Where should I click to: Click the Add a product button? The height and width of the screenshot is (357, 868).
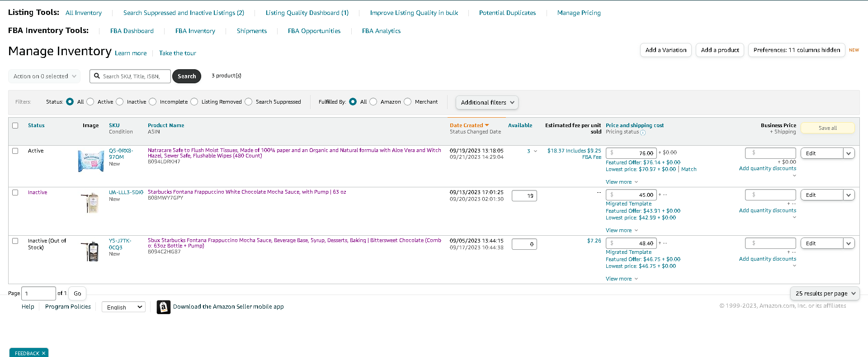tap(720, 50)
